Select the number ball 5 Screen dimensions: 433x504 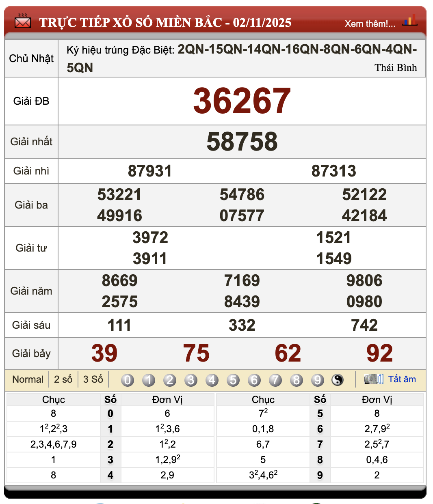pyautogui.click(x=234, y=380)
